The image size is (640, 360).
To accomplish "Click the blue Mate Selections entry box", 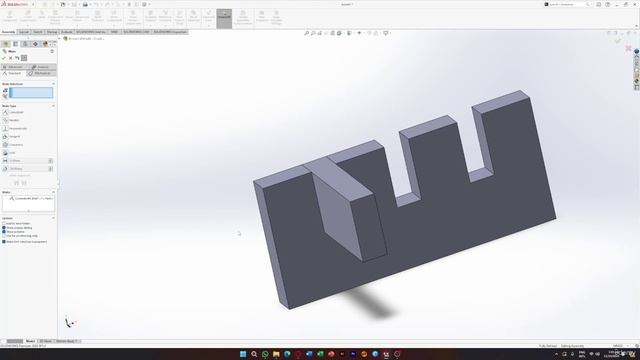I will click(x=31, y=93).
